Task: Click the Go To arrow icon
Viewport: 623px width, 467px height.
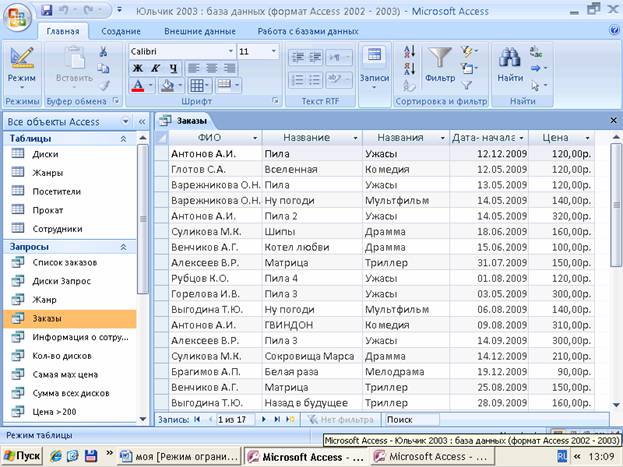Action: click(538, 68)
